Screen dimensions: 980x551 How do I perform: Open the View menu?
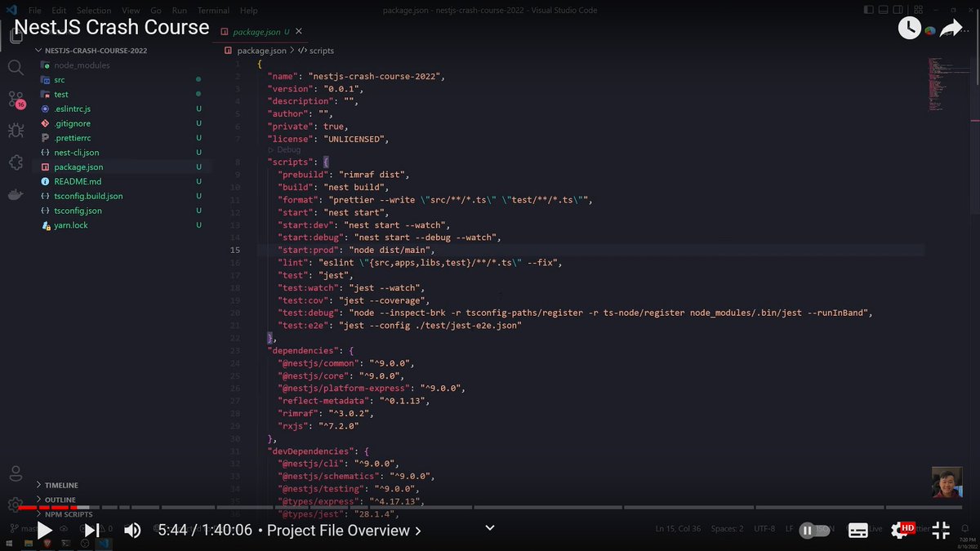coord(131,11)
